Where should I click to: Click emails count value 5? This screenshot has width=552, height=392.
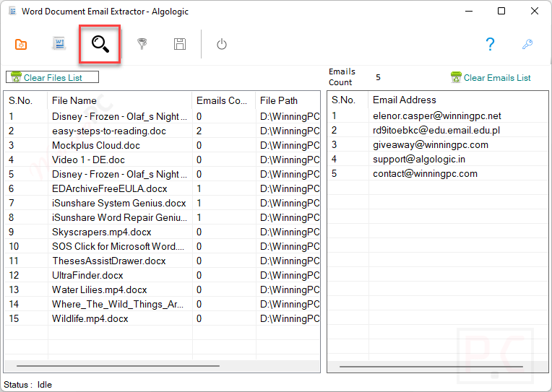pyautogui.click(x=378, y=77)
